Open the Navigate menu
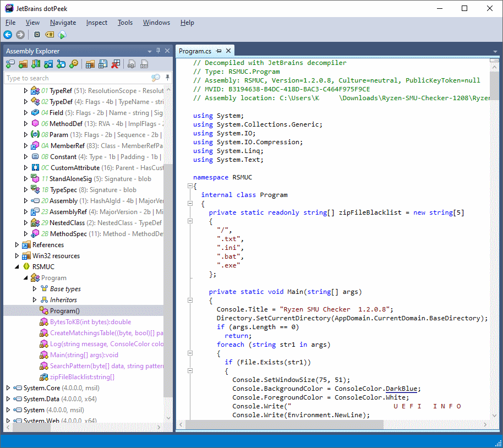Image resolution: width=503 pixels, height=448 pixels. tap(63, 23)
